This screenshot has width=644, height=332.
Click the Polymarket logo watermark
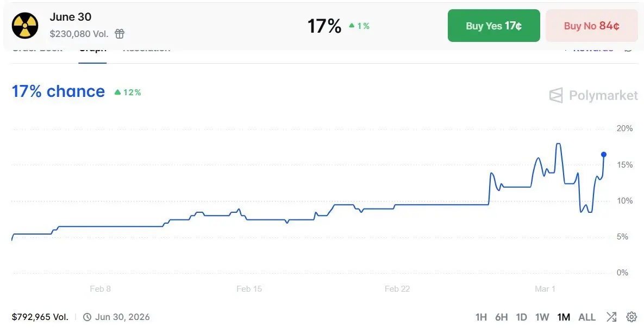click(593, 96)
